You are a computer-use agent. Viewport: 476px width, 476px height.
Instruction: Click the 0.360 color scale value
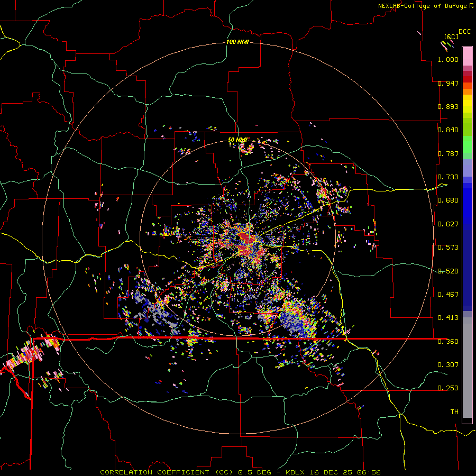pos(448,342)
